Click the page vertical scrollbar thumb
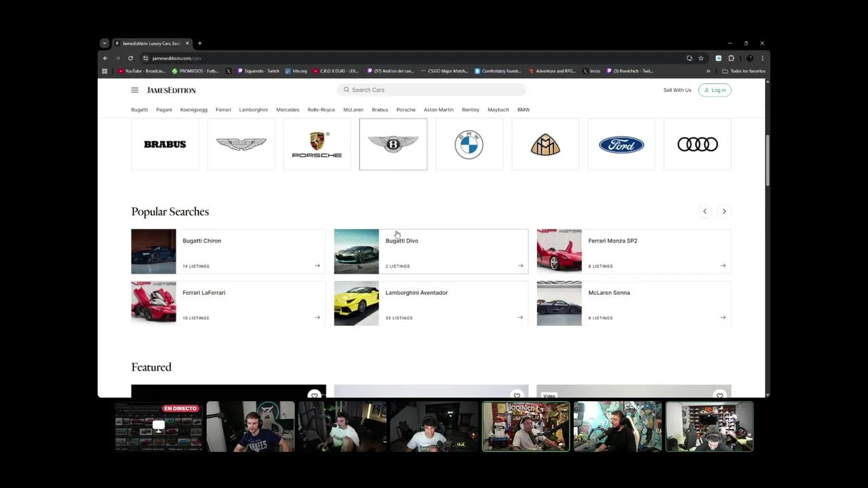The image size is (868, 488). [767, 161]
